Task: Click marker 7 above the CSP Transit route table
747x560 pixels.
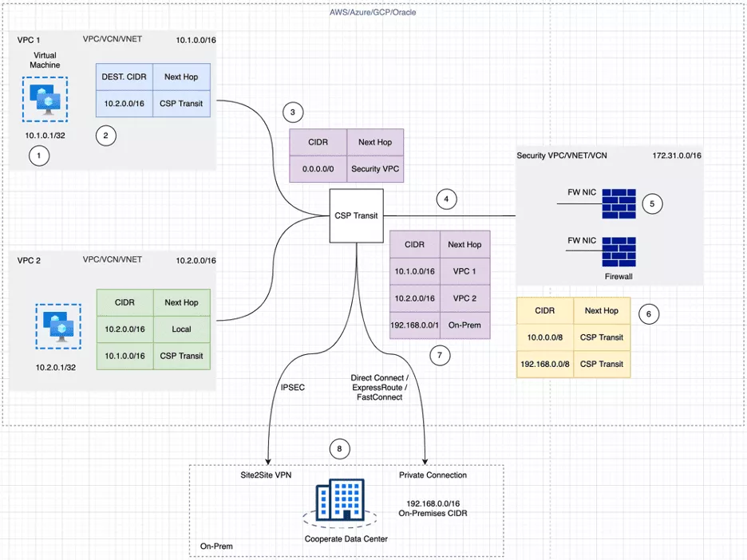Action: pyautogui.click(x=440, y=355)
